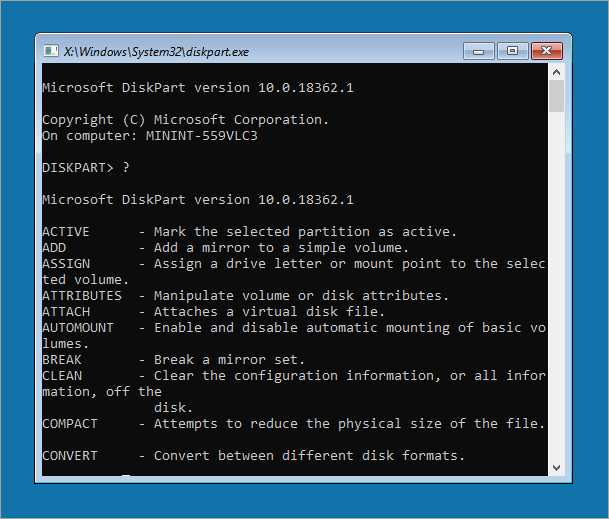Click the ATTRIBUTES command entry

[82, 296]
